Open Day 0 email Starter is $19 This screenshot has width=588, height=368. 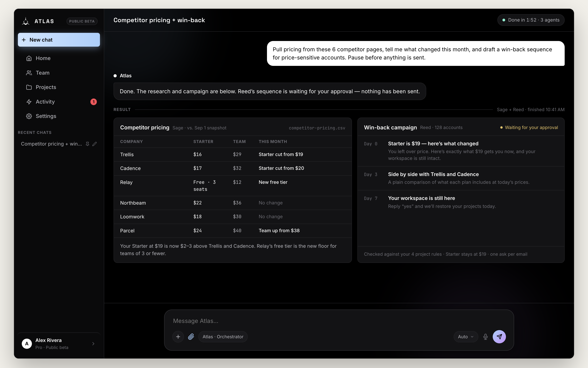[x=461, y=151]
